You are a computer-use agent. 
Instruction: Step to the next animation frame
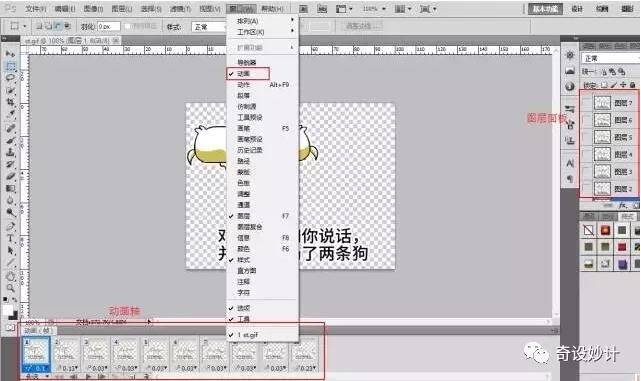click(102, 377)
